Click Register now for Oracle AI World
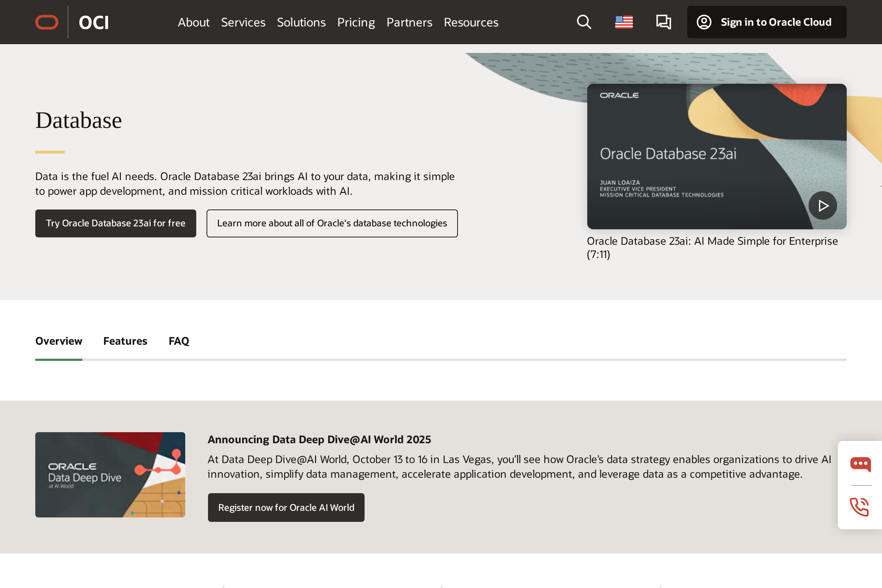882x588 pixels. (x=286, y=508)
